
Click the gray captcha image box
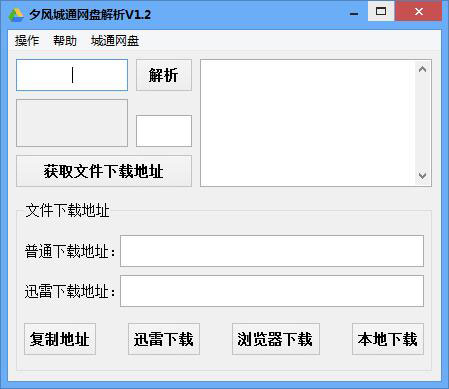tap(72, 123)
